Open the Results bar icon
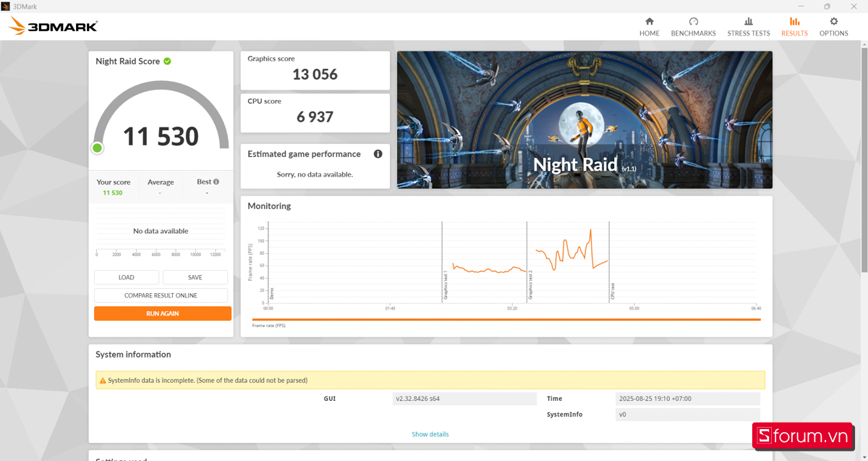Image resolution: width=868 pixels, height=461 pixels. click(794, 22)
